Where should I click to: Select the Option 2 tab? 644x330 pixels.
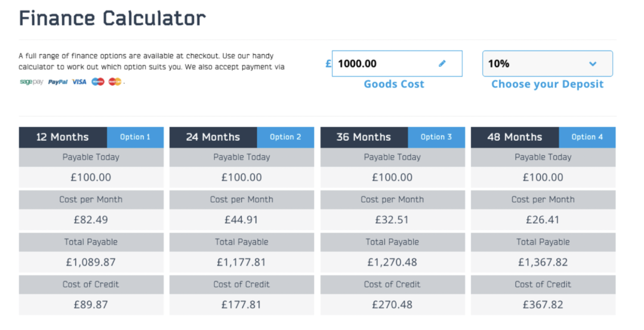[285, 137]
